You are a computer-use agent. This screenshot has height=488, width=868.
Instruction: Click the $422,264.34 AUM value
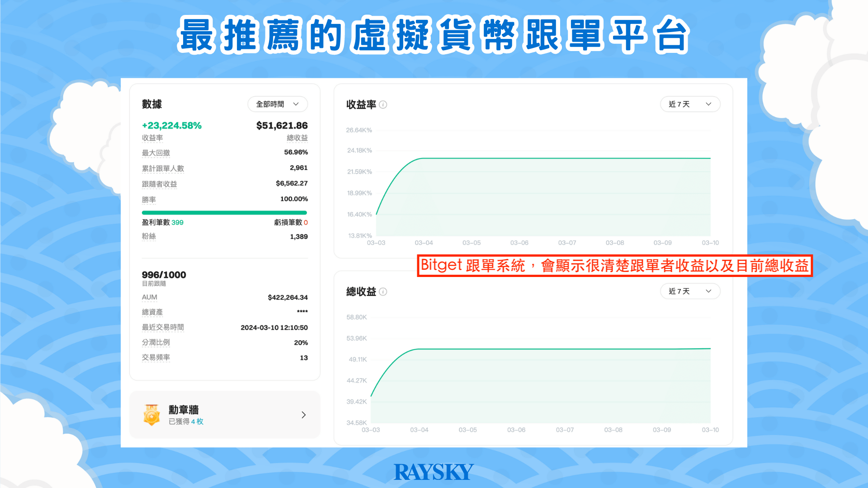[288, 297]
